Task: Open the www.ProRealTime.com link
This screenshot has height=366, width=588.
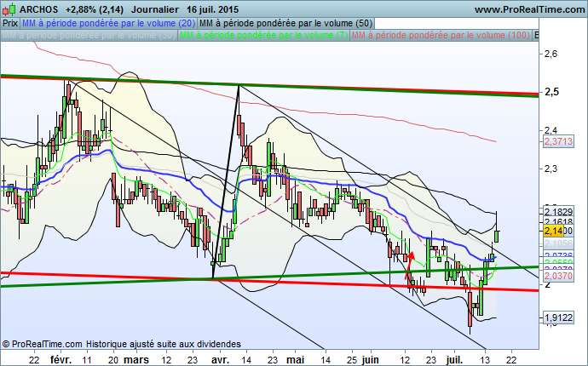Action: click(x=529, y=9)
